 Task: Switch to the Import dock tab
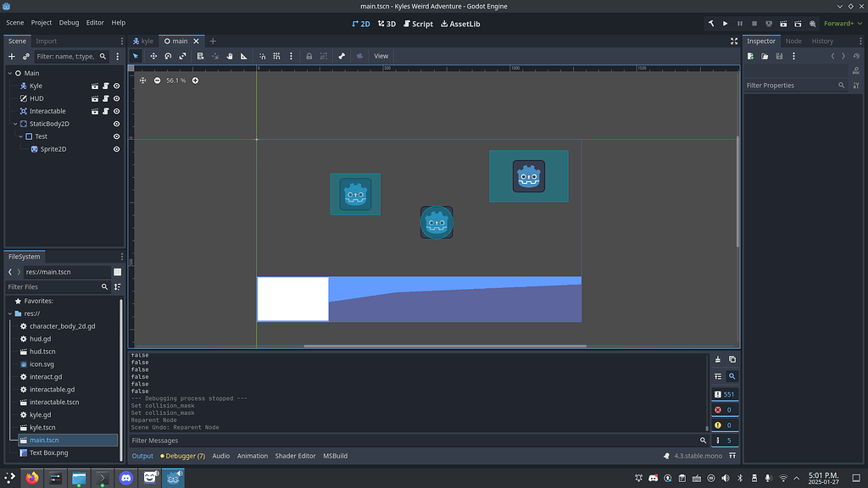coord(47,41)
